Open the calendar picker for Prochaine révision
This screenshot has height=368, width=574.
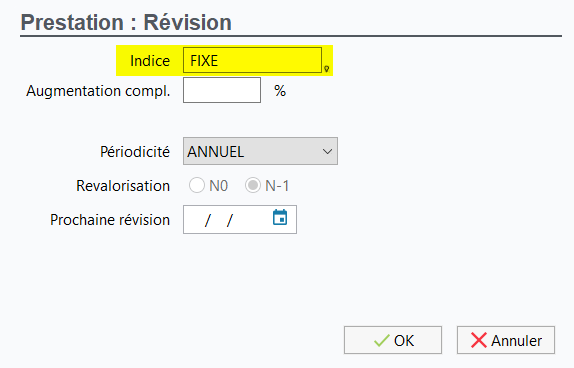click(x=280, y=218)
